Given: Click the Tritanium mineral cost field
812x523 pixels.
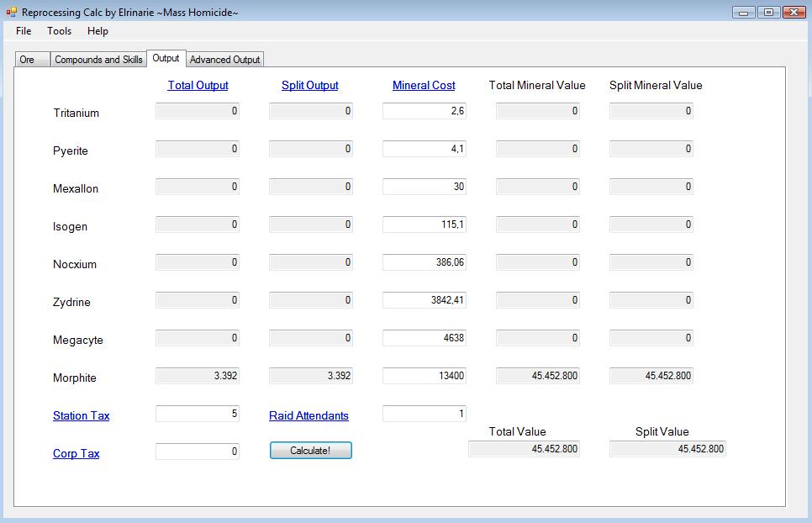Looking at the screenshot, I should point(424,111).
